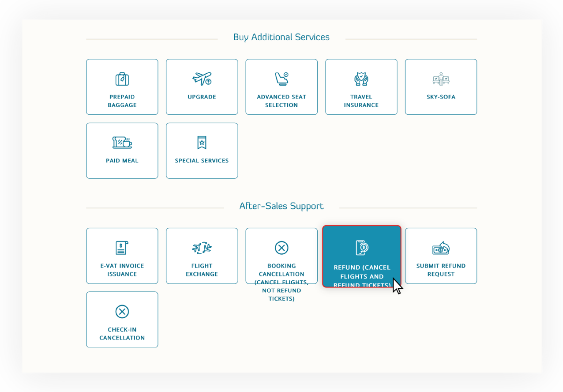Click the Prepaid Baggage suitcase icon
Viewport: 563px width, 392px height.
(122, 79)
